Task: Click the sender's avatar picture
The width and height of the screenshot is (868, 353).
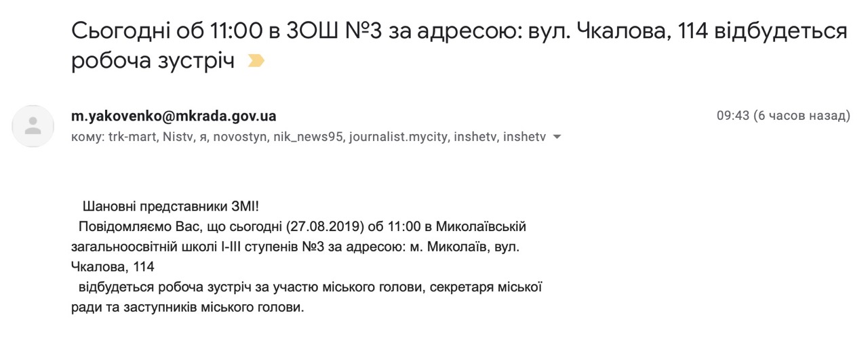Action: [x=33, y=126]
